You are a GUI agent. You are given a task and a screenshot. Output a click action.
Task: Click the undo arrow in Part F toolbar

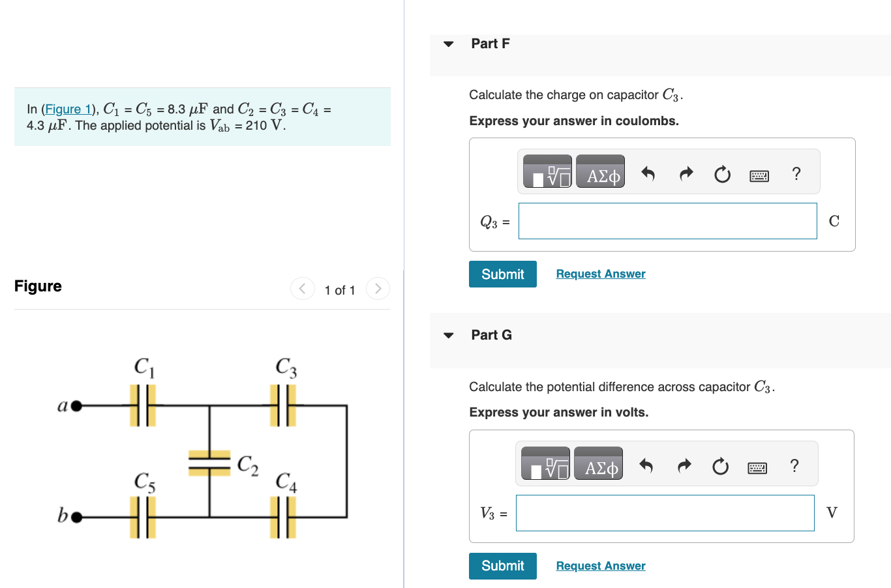[649, 173]
